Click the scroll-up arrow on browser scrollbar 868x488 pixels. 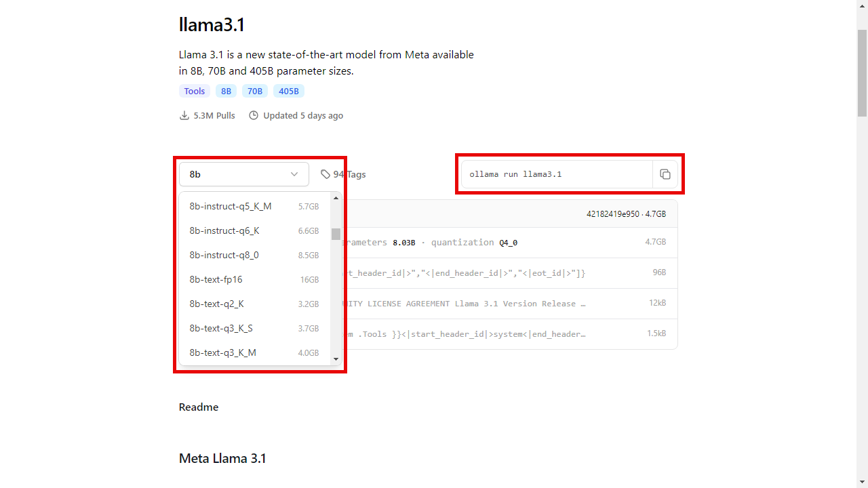tap(862, 5)
